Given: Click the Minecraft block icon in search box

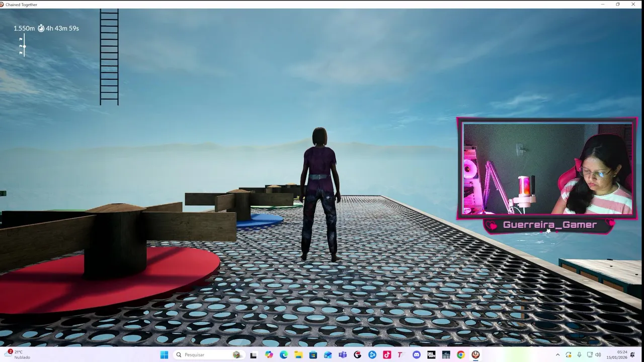Looking at the screenshot, I should 236,355.
